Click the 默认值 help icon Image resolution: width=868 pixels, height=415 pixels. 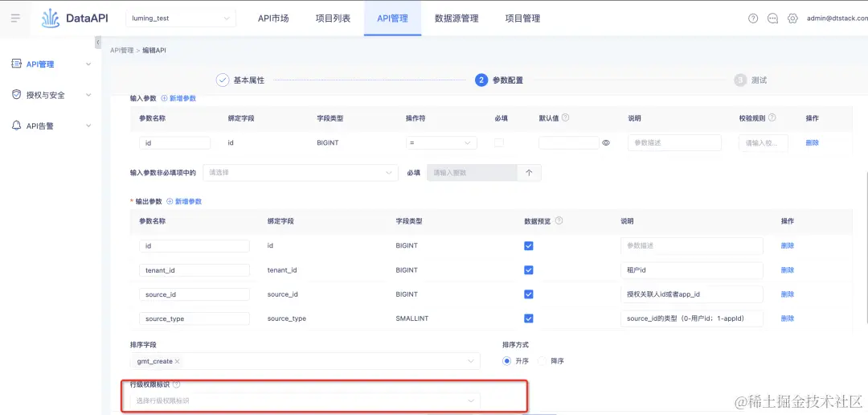coord(566,118)
